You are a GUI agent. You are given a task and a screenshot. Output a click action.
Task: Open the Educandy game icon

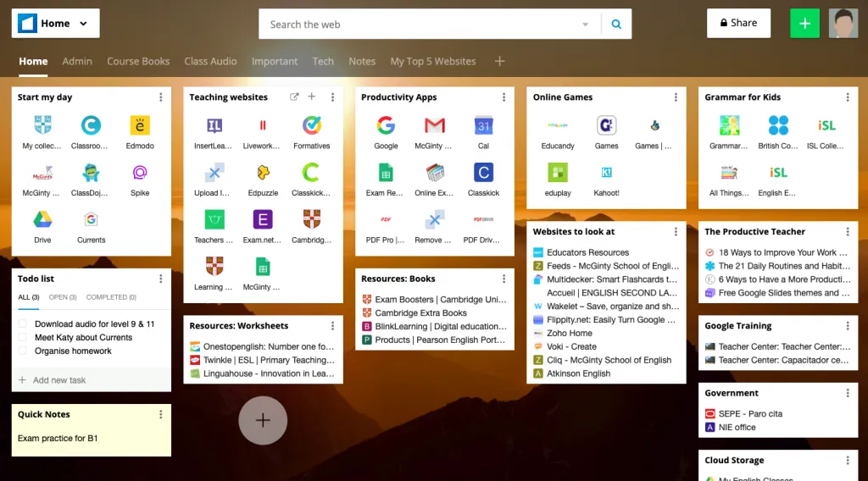558,125
